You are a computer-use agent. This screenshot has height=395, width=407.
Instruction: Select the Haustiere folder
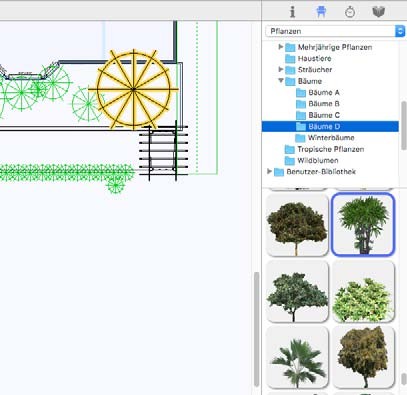308,58
